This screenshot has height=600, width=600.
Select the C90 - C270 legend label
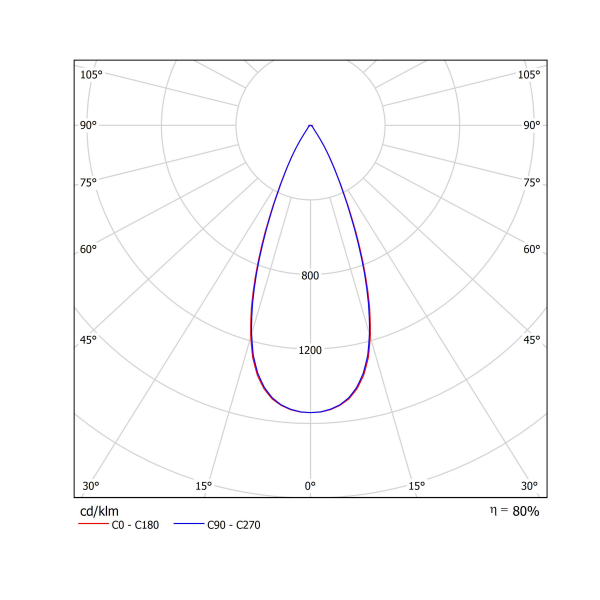(x=234, y=525)
